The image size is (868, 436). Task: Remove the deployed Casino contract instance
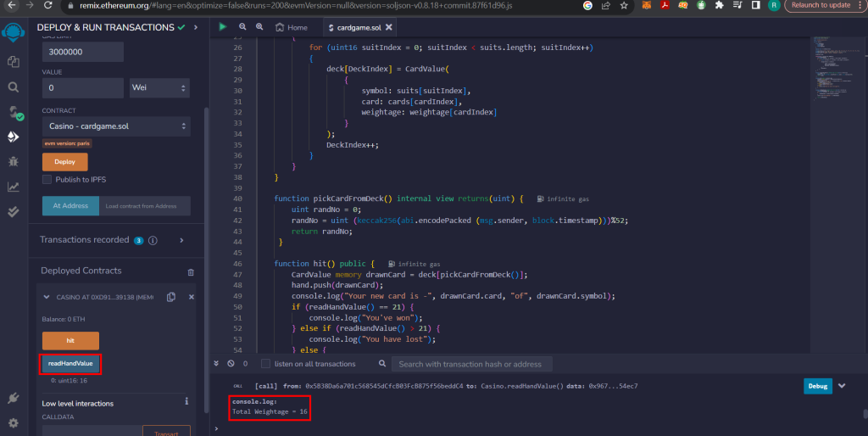coord(192,297)
